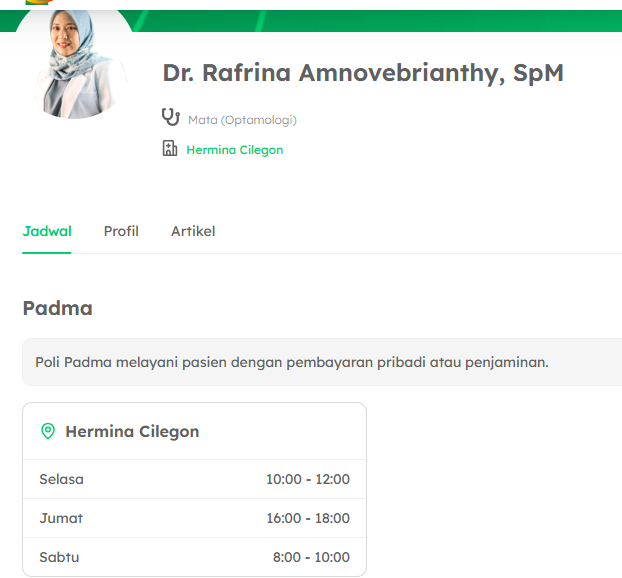This screenshot has width=622, height=578.
Task: Select the Mata (Optamologi) specialty text
Action: pos(242,120)
